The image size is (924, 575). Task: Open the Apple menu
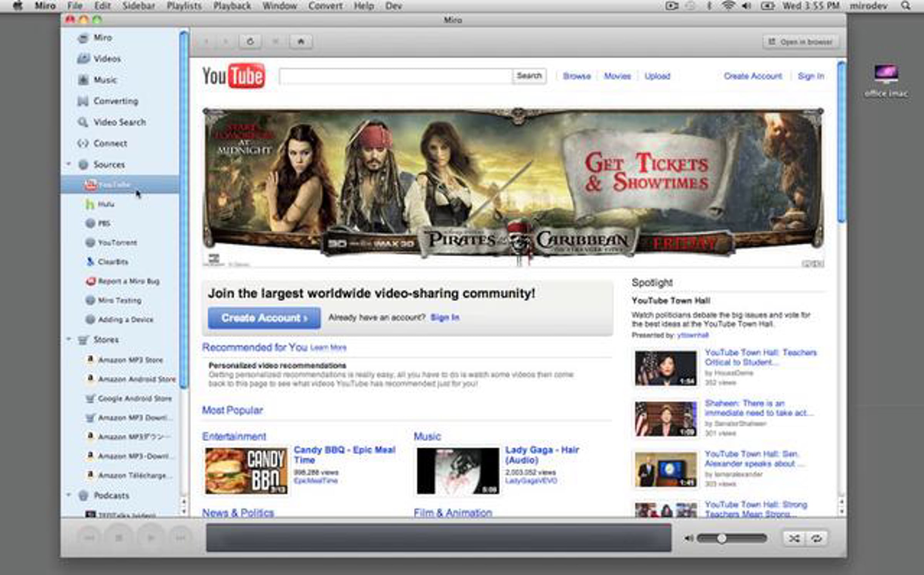[x=17, y=6]
